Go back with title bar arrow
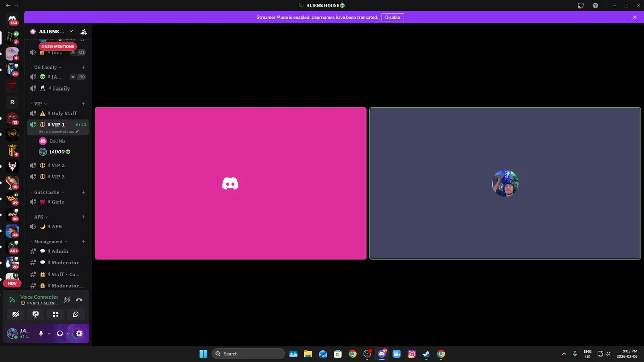The height and width of the screenshot is (362, 644). click(8, 5)
